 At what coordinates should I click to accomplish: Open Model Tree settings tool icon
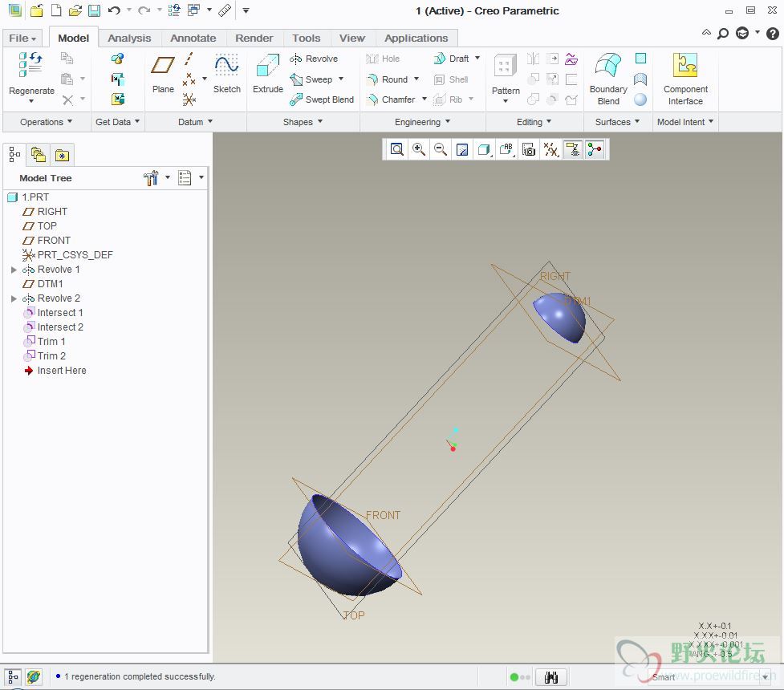pyautogui.click(x=151, y=178)
